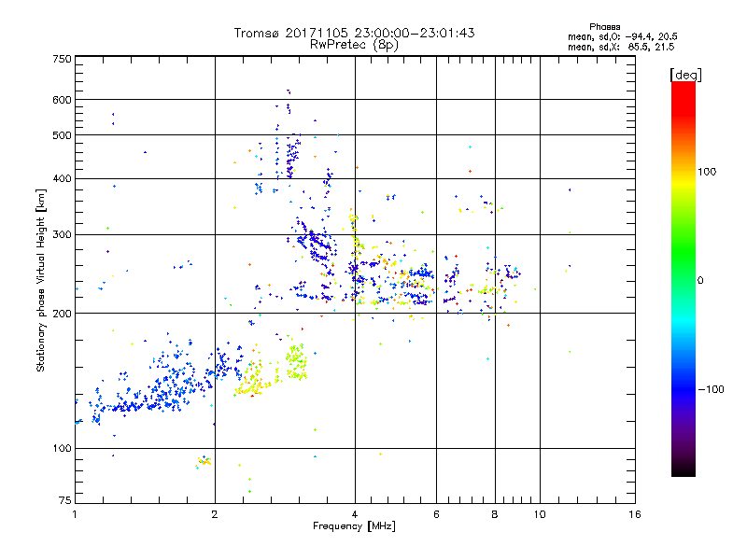Click the y-axis label '400'
This screenshot has height=560, width=747.
click(62, 179)
